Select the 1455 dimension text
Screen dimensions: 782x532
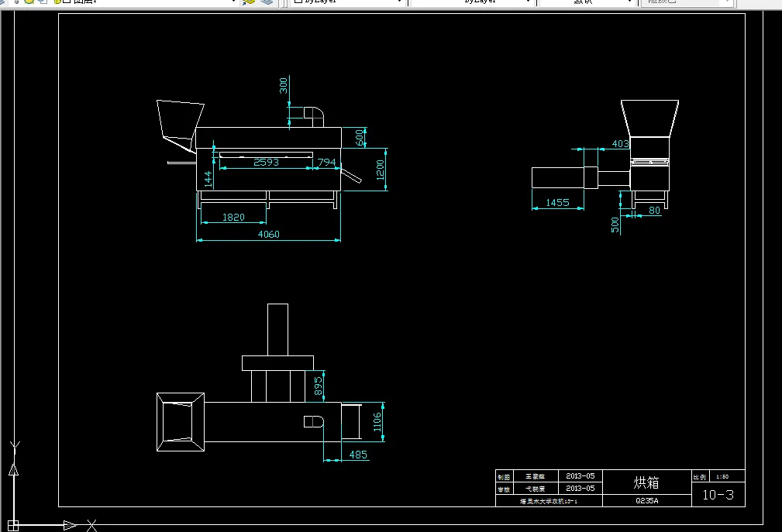[x=557, y=202]
